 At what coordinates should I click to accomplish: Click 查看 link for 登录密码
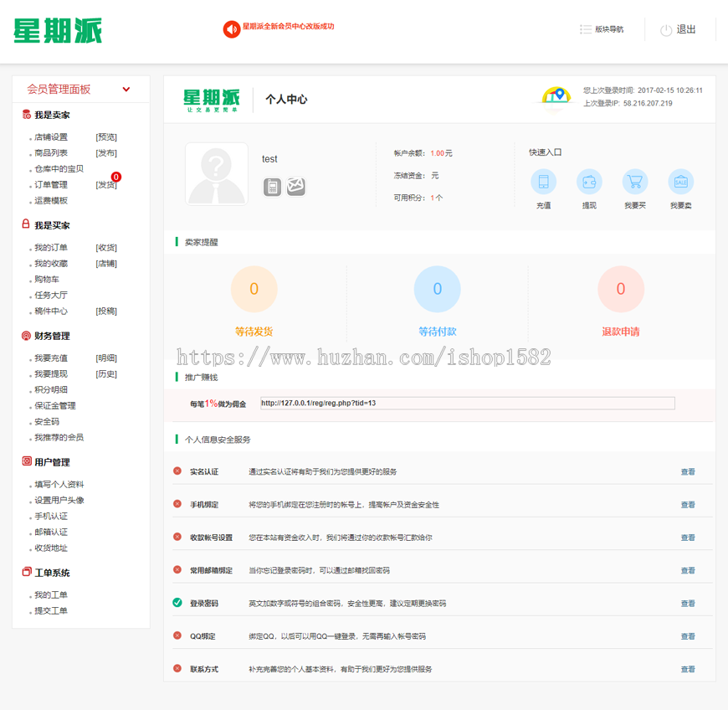pos(688,604)
